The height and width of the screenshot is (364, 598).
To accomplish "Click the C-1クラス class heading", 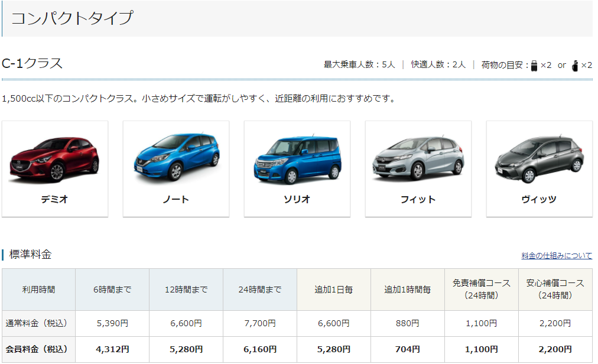I will 32,64.
